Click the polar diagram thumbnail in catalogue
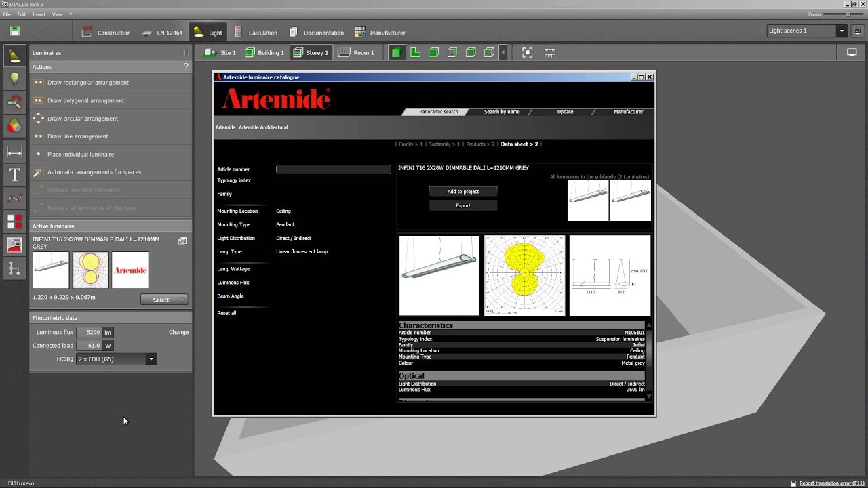Image resolution: width=868 pixels, height=488 pixels. pyautogui.click(x=524, y=275)
